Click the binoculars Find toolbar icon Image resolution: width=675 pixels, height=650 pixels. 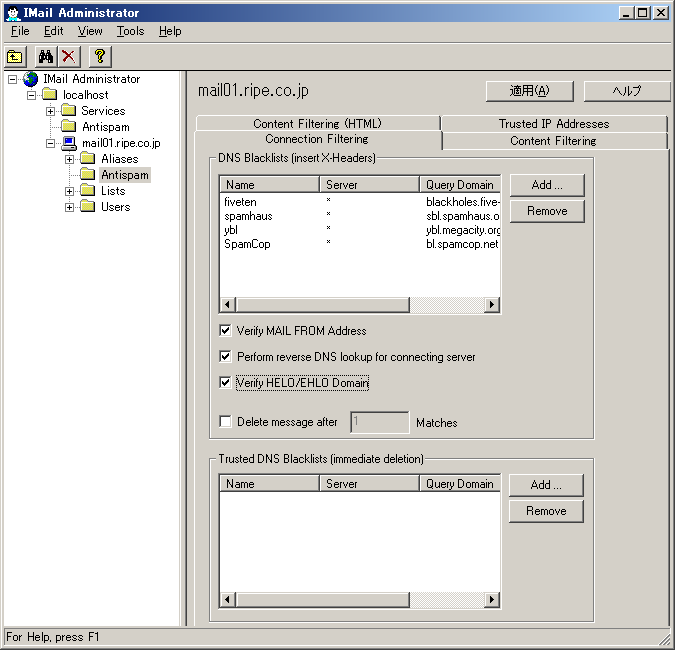46,56
